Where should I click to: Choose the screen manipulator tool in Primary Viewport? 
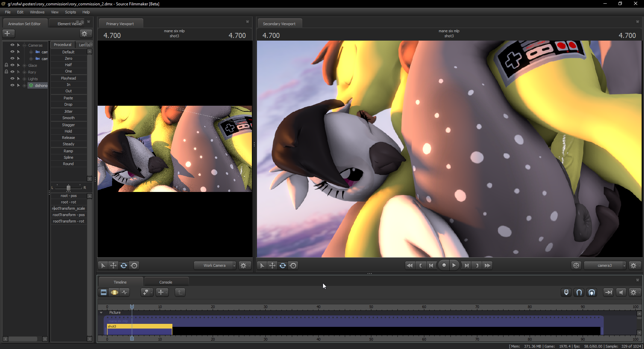pyautogui.click(x=134, y=265)
